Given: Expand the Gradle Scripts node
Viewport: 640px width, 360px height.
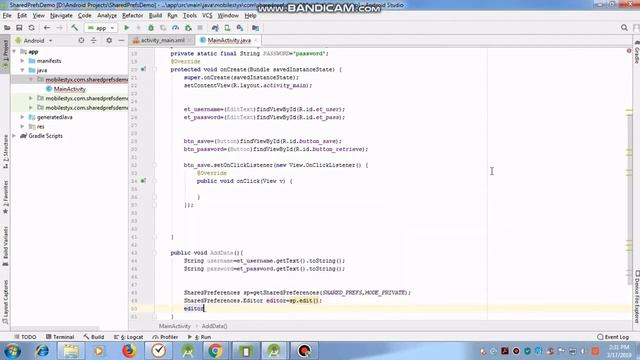Looking at the screenshot, I should pyautogui.click(x=15, y=136).
